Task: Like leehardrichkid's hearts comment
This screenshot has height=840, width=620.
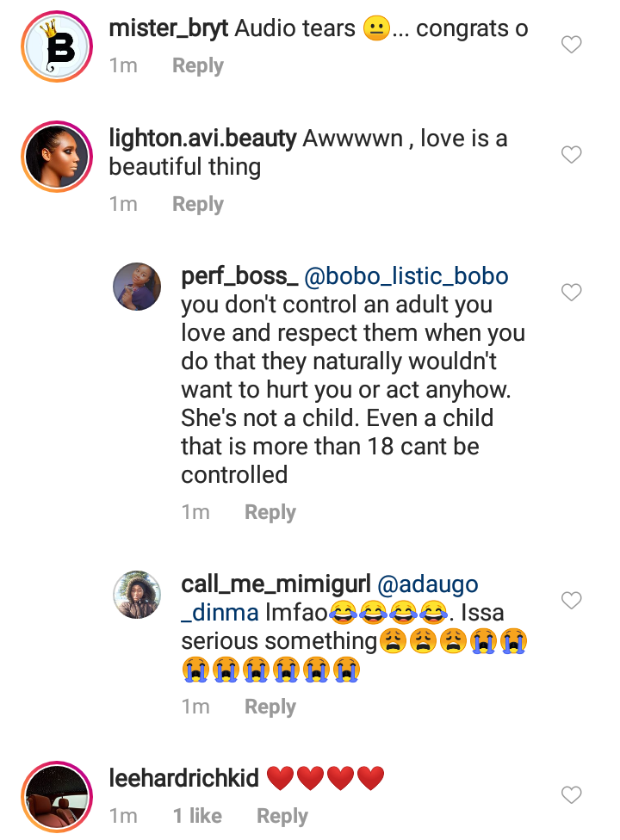Action: (572, 794)
